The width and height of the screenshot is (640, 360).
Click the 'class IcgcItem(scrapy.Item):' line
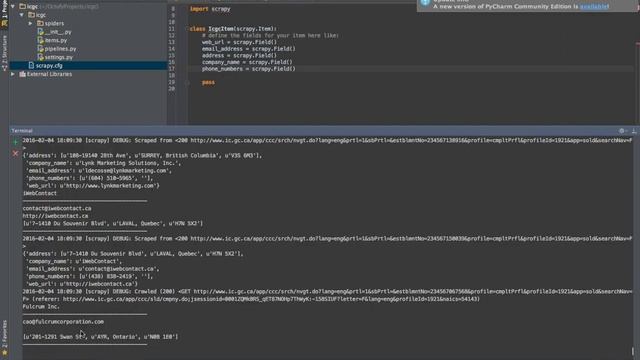pos(233,29)
